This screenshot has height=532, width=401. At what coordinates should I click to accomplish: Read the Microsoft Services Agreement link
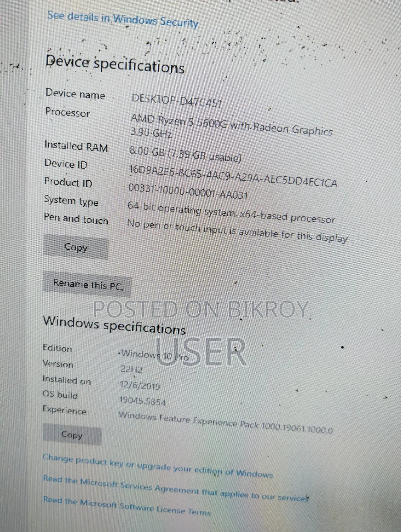(x=176, y=488)
